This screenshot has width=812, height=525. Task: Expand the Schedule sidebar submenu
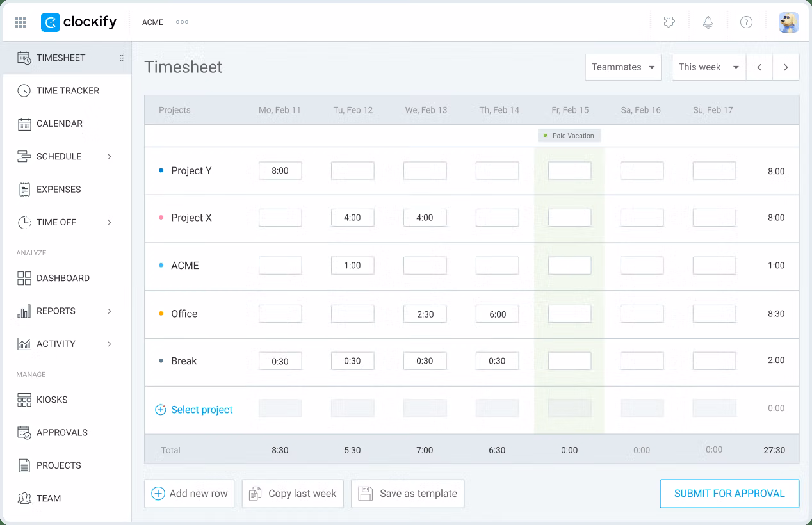point(110,157)
